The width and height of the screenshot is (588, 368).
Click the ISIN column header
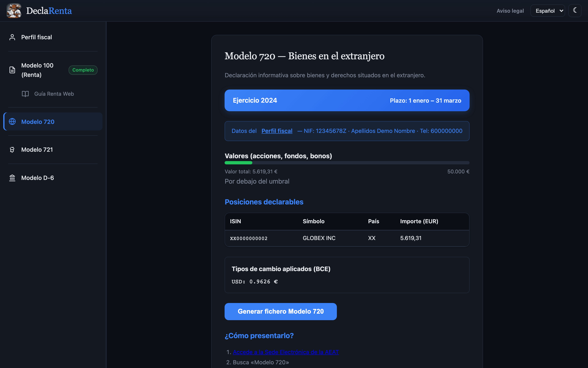tap(235, 221)
